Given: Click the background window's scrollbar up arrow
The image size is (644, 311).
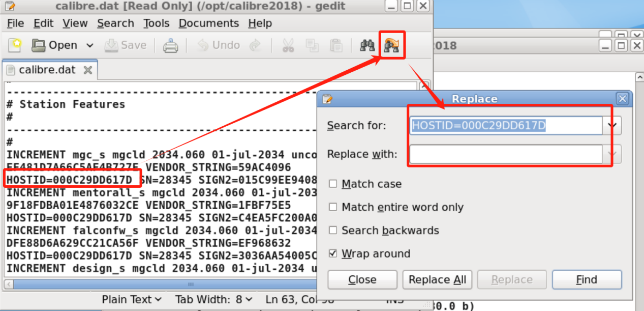Looking at the screenshot, I should pyautogui.click(x=639, y=77).
